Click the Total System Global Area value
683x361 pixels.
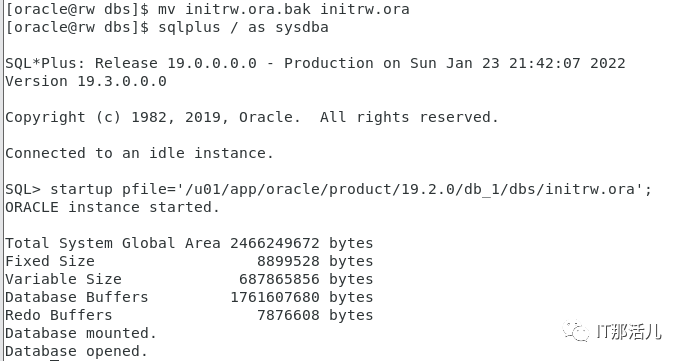(274, 243)
